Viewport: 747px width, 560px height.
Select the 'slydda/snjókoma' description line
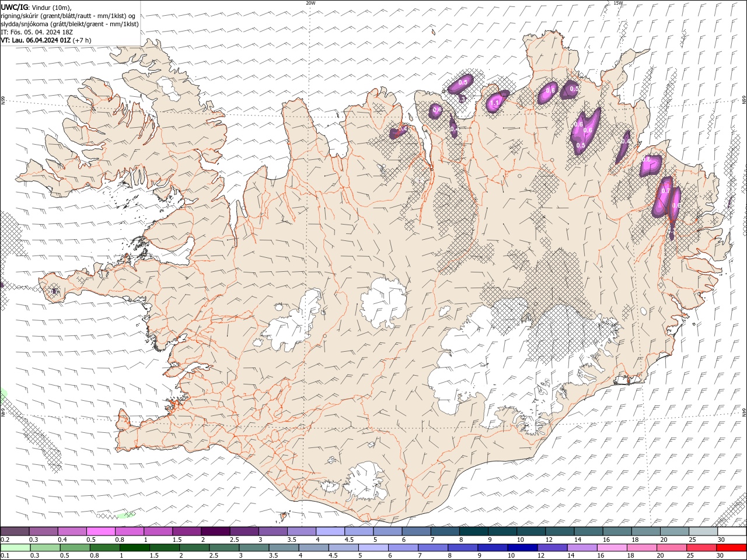[x=70, y=24]
